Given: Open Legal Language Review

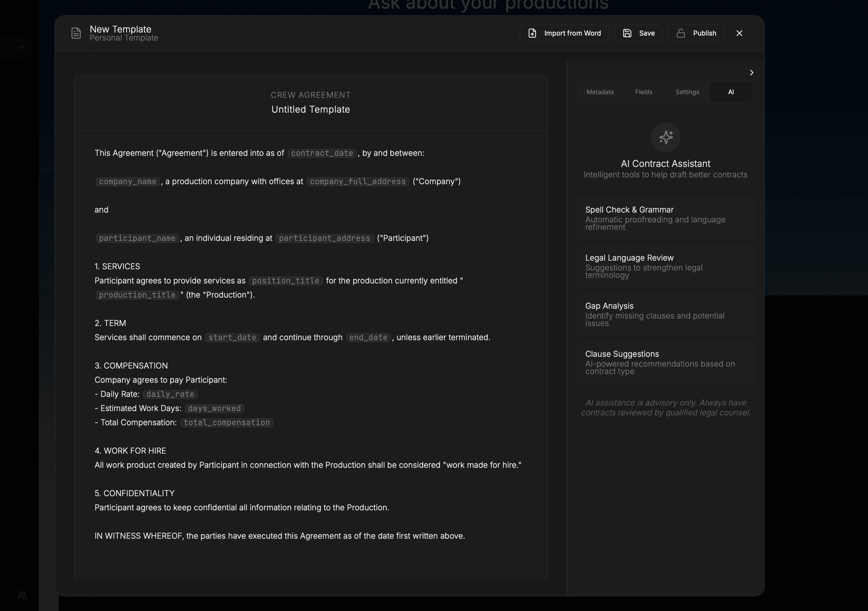Looking at the screenshot, I should click(x=665, y=266).
